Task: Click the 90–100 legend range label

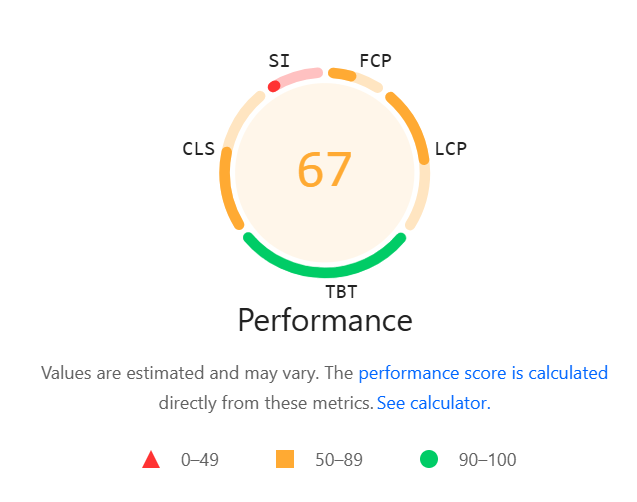Action: pyautogui.click(x=488, y=460)
